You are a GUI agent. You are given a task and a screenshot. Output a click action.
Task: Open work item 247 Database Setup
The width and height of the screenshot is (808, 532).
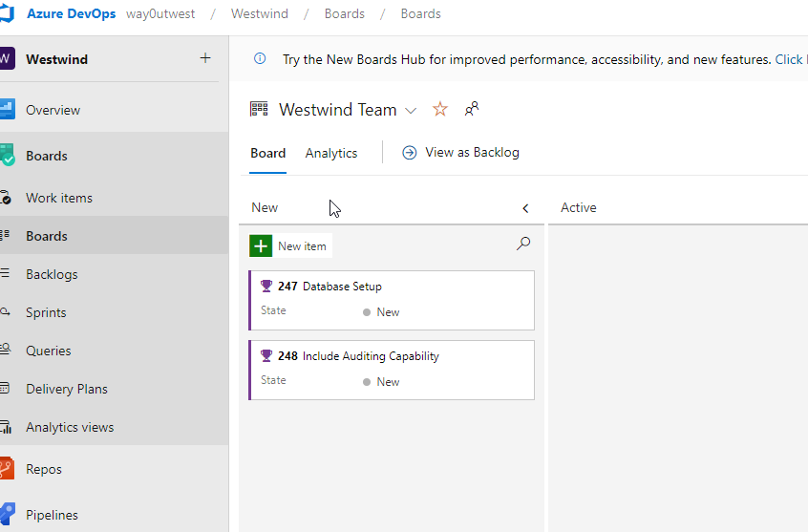tap(342, 287)
